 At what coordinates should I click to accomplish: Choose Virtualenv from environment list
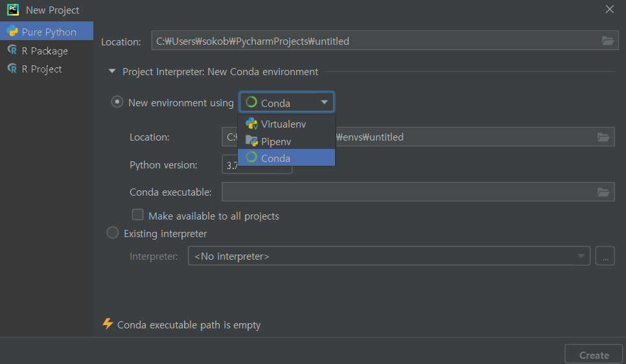click(286, 124)
